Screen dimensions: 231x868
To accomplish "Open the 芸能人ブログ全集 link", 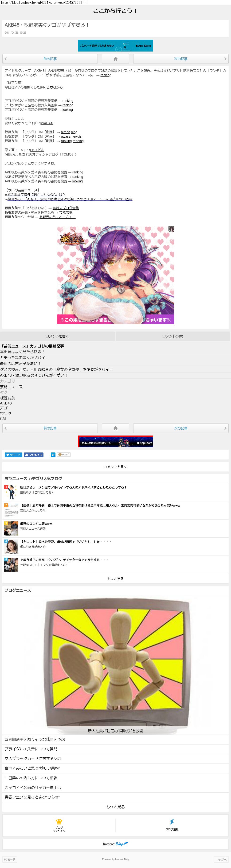I will pyautogui.click(x=66, y=208).
